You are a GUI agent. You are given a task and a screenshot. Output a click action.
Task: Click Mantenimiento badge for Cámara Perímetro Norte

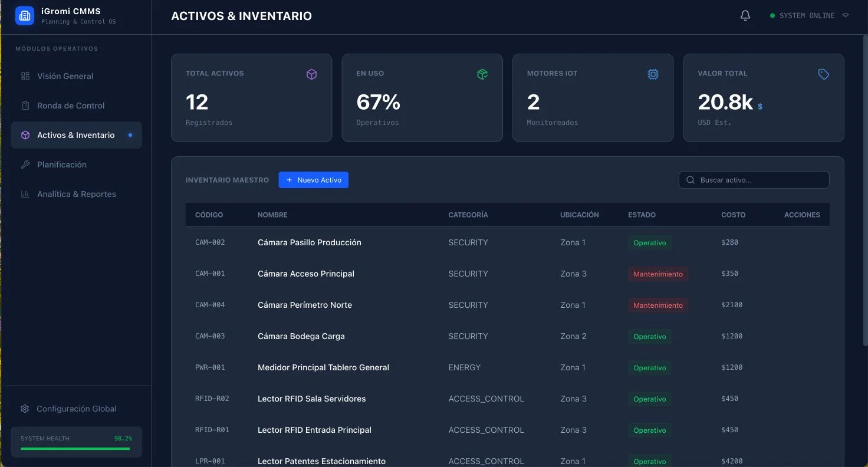pos(657,305)
